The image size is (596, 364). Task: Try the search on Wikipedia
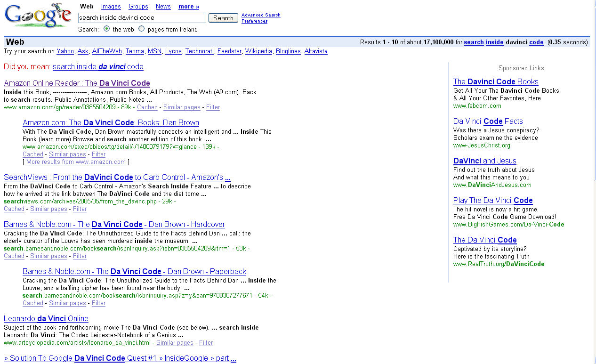click(258, 51)
